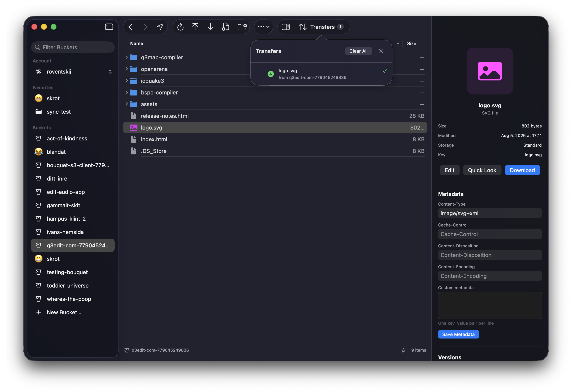Expand the ioquake3 folder
This screenshot has width=572, height=392.
click(x=127, y=80)
